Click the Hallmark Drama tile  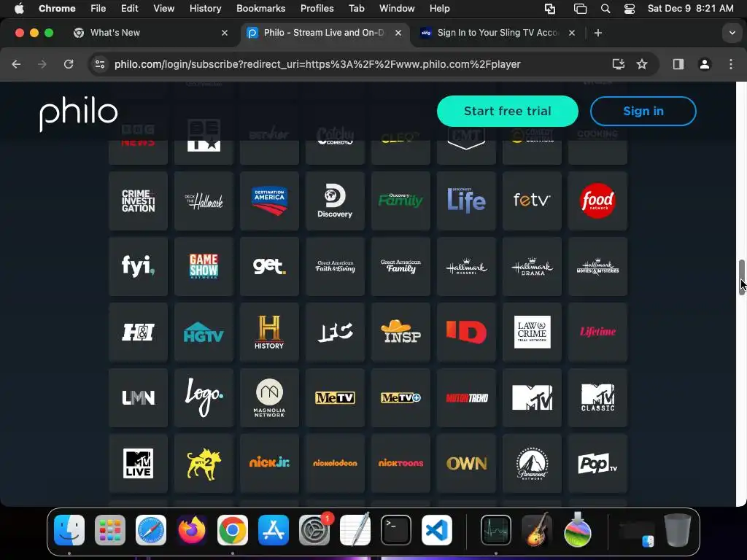[532, 267]
